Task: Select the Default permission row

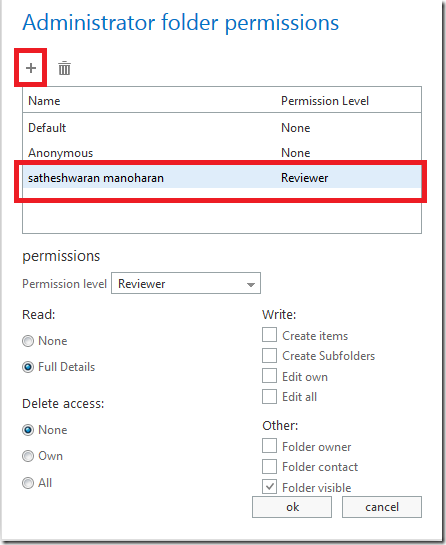Action: pos(222,128)
